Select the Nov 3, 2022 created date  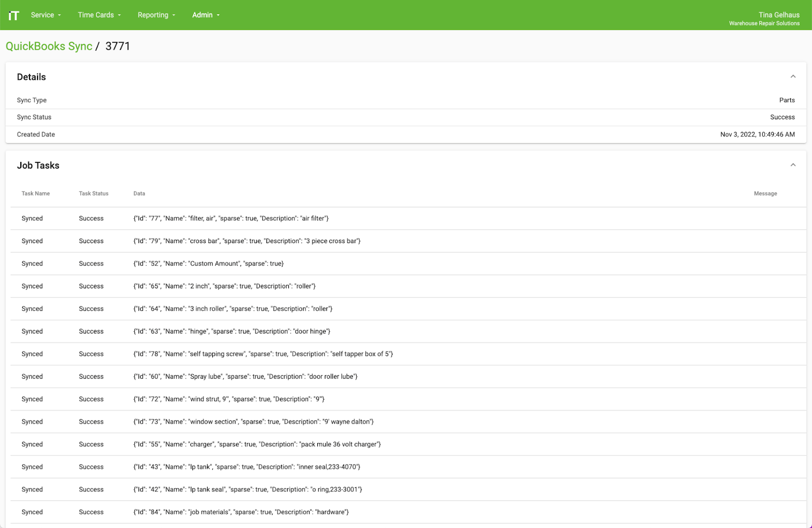[x=758, y=135]
